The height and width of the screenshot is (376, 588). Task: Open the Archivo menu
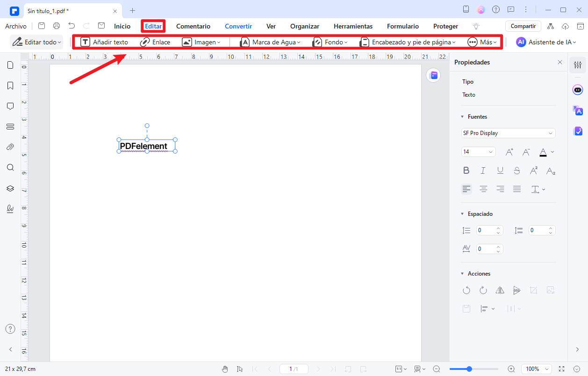pos(16,26)
